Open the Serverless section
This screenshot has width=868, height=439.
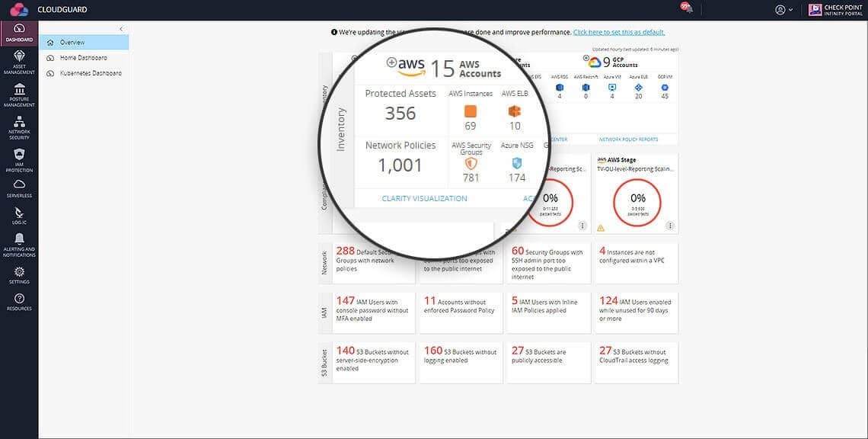tap(19, 188)
